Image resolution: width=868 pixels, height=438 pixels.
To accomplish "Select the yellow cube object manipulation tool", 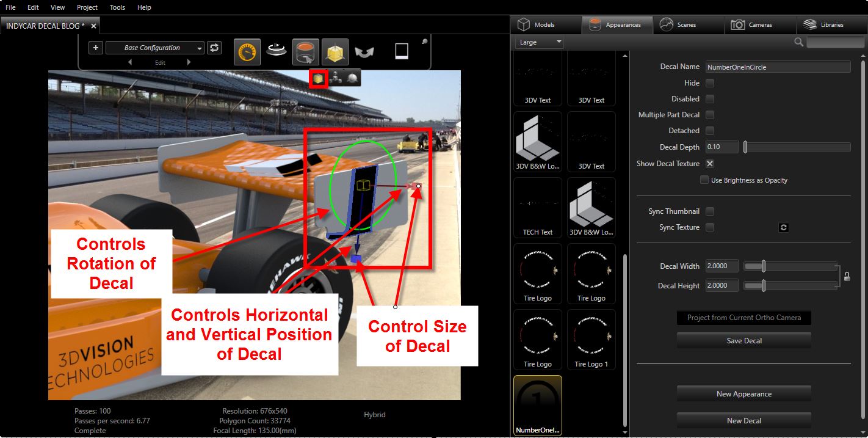I will [335, 52].
